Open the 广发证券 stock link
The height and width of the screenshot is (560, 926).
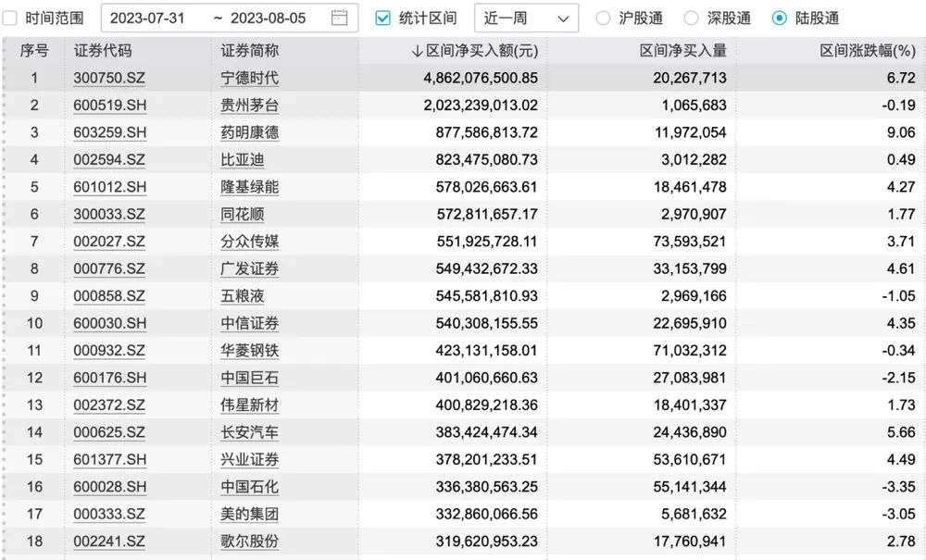[x=249, y=268]
